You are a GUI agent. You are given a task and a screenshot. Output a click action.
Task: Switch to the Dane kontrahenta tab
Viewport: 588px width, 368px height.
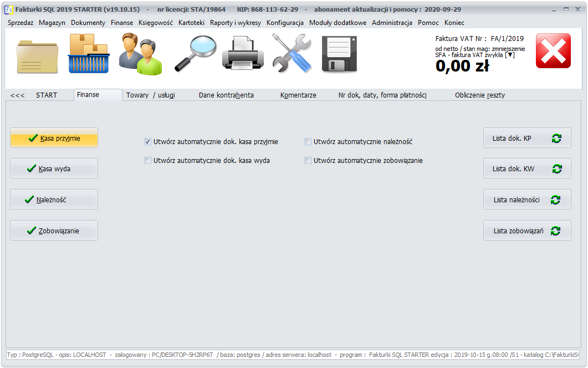(x=226, y=95)
